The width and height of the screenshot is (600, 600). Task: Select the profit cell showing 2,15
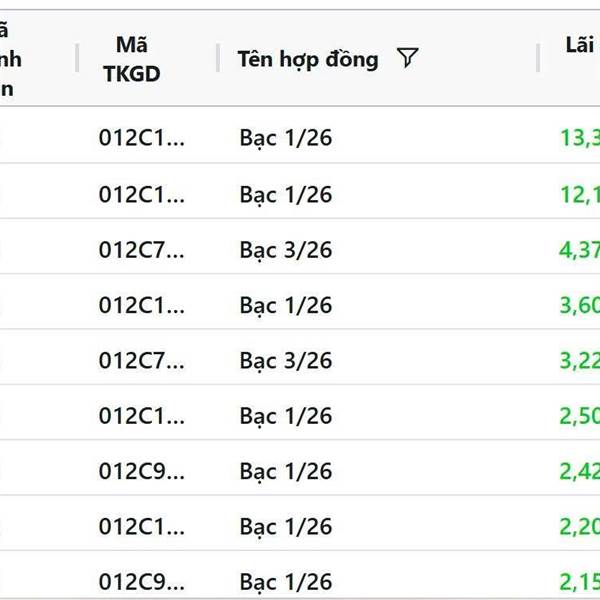[x=579, y=581]
